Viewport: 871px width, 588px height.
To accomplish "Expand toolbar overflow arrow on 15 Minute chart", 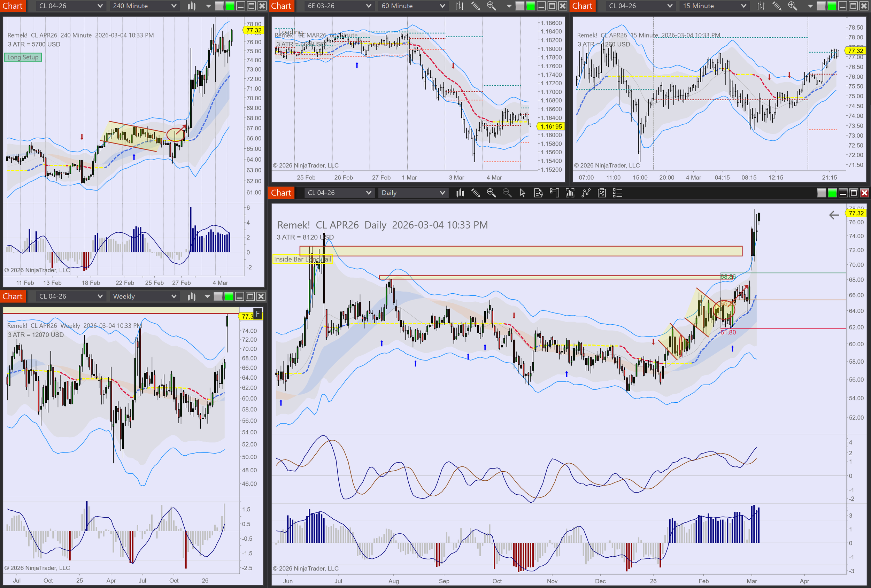I will coord(810,6).
